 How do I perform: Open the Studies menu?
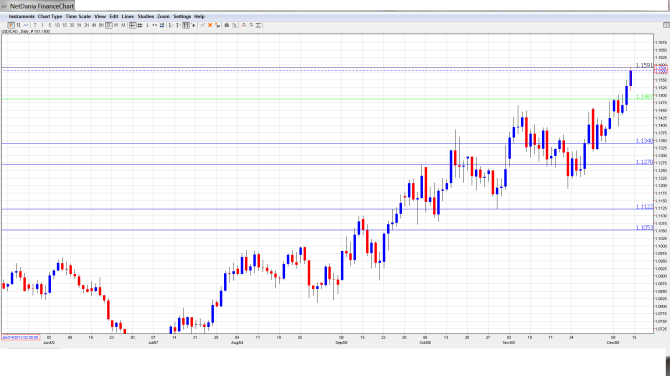pos(146,16)
